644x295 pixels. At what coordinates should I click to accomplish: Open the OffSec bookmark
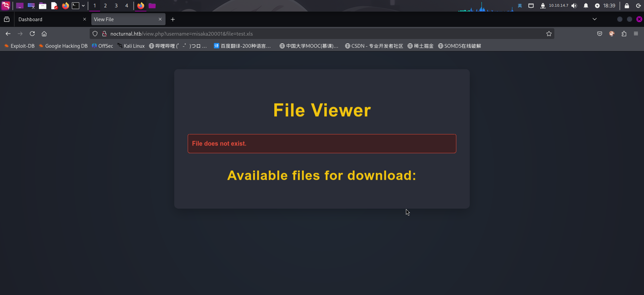pos(102,46)
